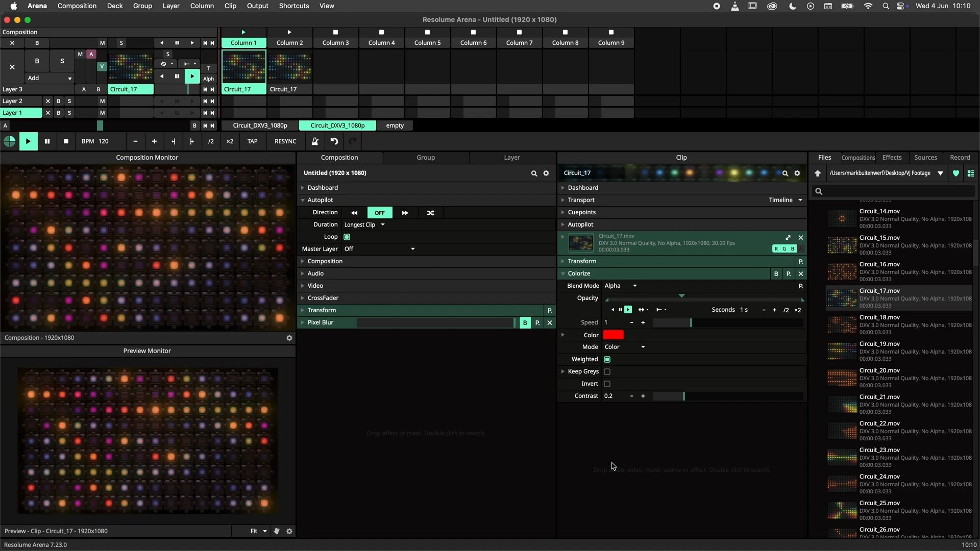Click the undo arrow icon
The width and height of the screenshot is (980, 551).
(334, 141)
